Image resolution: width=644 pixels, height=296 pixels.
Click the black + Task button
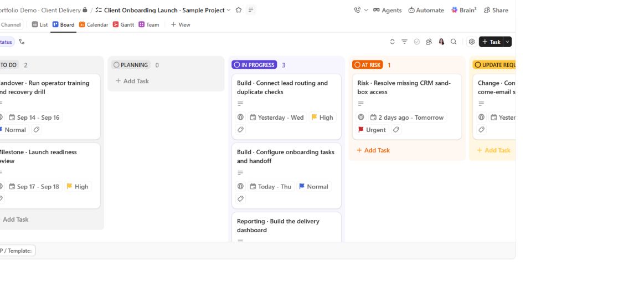pyautogui.click(x=491, y=42)
